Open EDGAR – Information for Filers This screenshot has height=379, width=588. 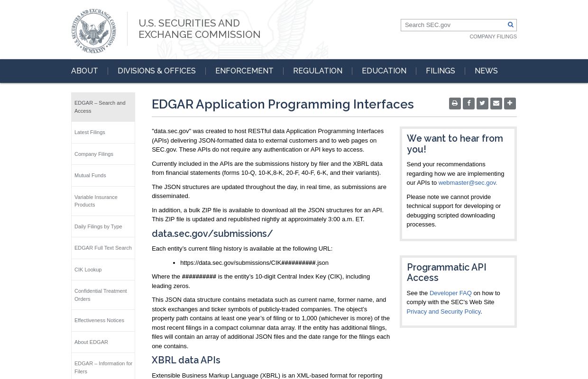[x=103, y=367]
